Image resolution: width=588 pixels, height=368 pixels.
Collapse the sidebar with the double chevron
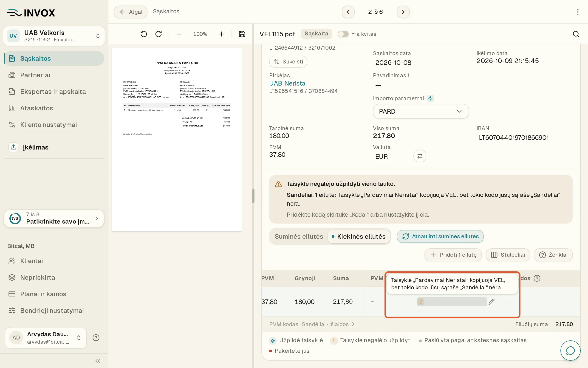tap(98, 361)
